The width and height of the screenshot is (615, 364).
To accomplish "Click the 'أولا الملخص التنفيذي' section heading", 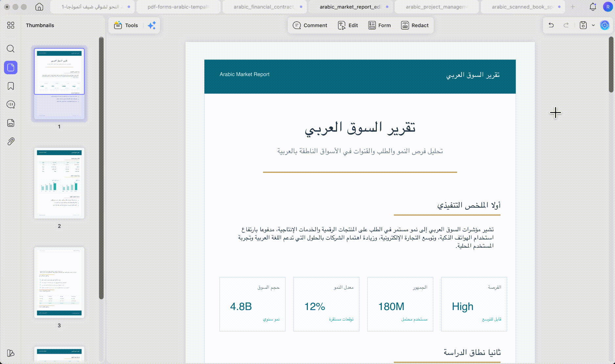I will point(469,206).
